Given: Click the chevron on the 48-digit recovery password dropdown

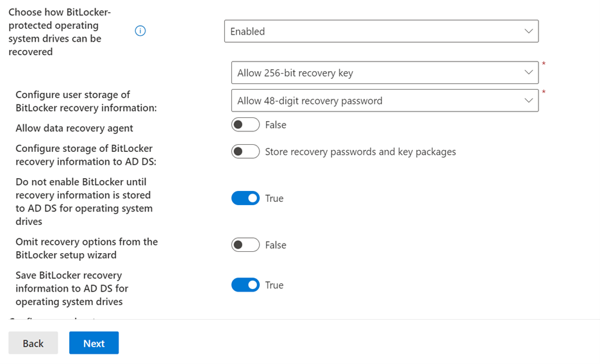Looking at the screenshot, I should (x=528, y=101).
